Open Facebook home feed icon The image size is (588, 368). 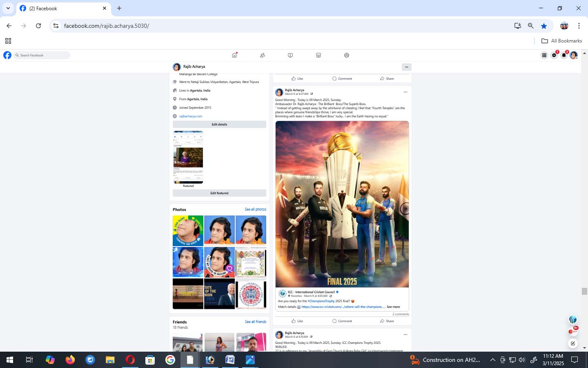point(234,55)
